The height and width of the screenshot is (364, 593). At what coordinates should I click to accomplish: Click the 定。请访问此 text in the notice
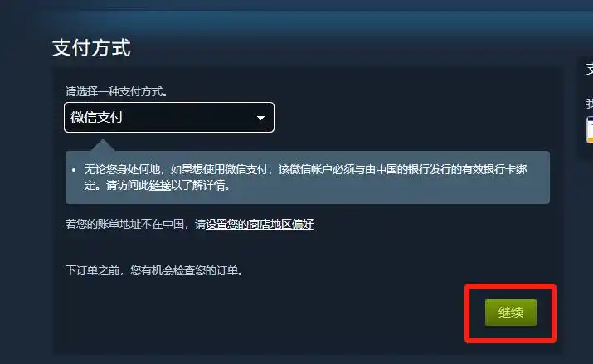[x=116, y=185]
